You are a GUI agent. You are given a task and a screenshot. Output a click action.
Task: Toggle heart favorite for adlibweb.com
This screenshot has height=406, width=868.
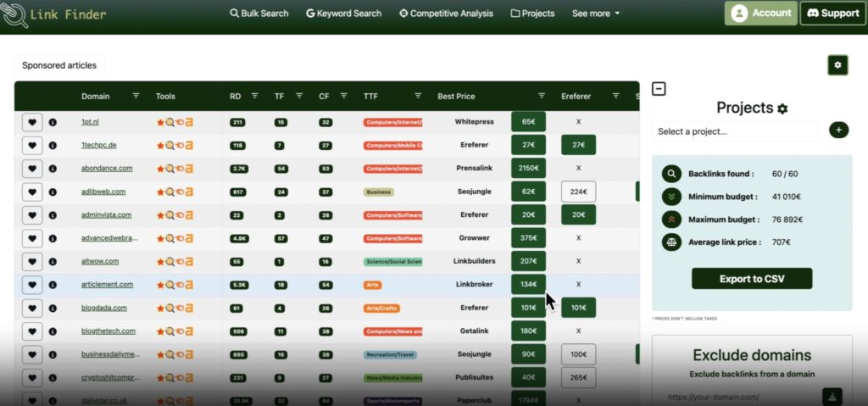tap(32, 192)
